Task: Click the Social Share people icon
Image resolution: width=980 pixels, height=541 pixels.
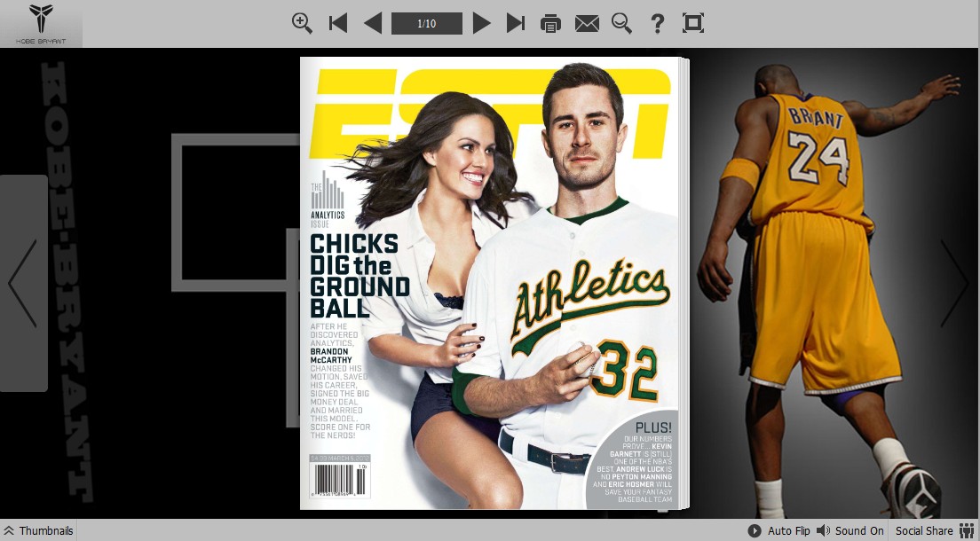Action: click(x=967, y=530)
